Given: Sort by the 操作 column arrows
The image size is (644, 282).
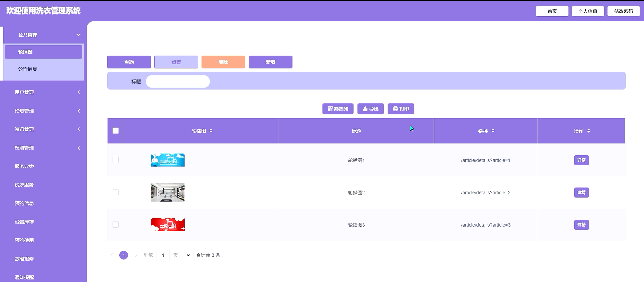Looking at the screenshot, I should 588,131.
